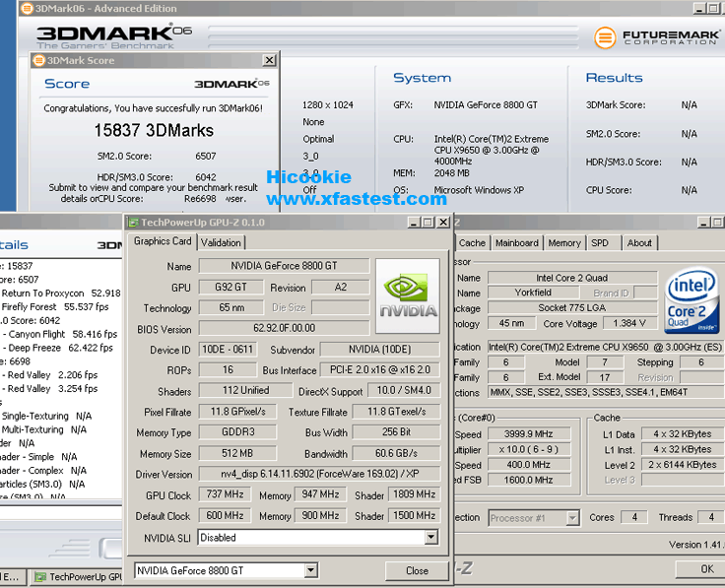
Task: Click the Bus Interface PCI-E 2.0 field
Action: (380, 369)
